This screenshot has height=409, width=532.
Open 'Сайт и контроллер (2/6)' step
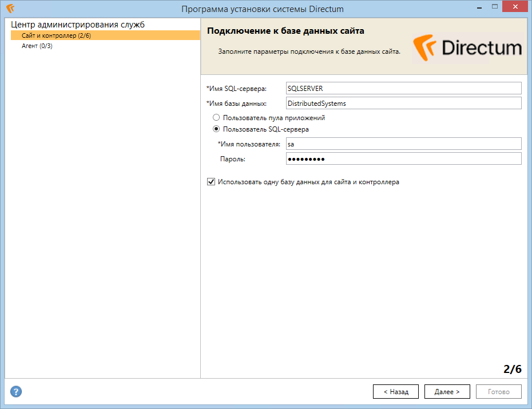click(x=105, y=35)
